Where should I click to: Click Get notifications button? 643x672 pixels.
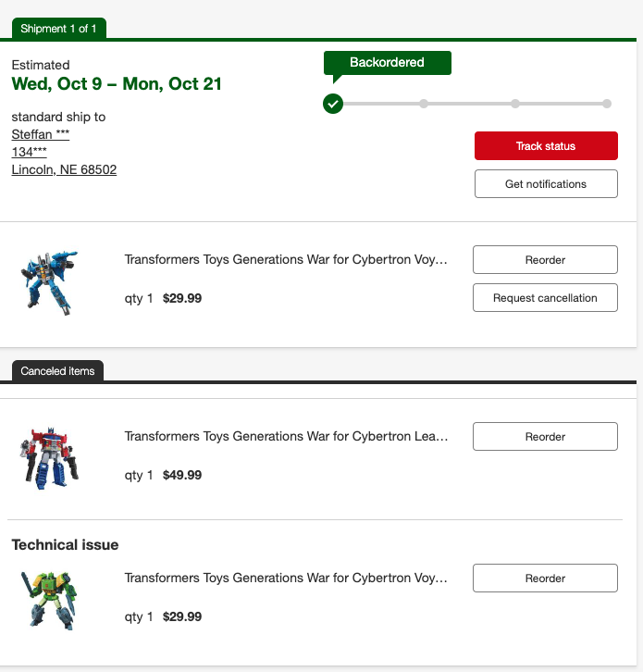(x=546, y=184)
